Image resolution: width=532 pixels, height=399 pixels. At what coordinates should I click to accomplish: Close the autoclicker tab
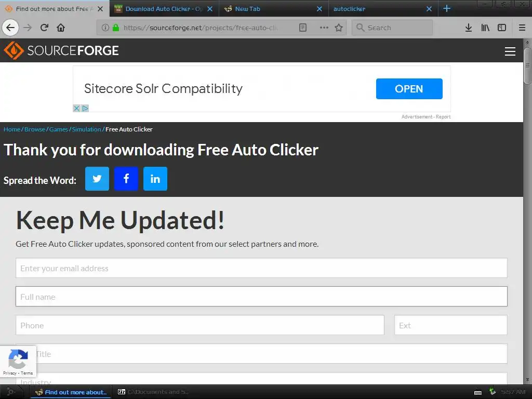click(x=429, y=9)
